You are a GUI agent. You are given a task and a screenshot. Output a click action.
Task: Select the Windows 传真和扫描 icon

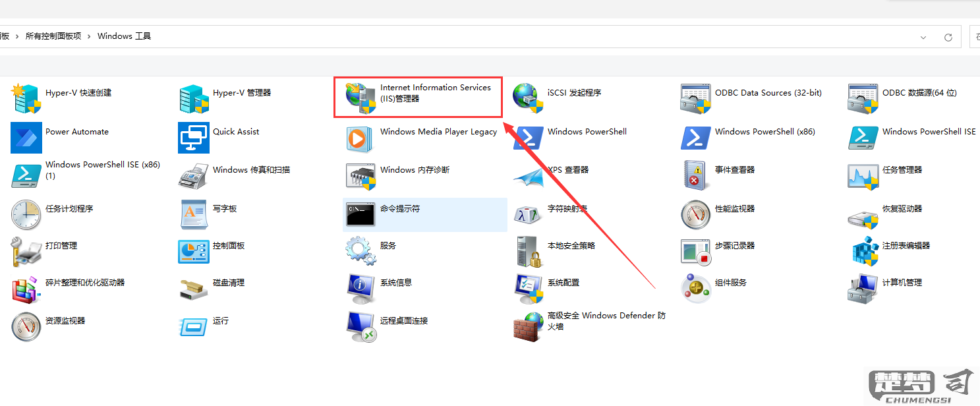click(x=194, y=176)
